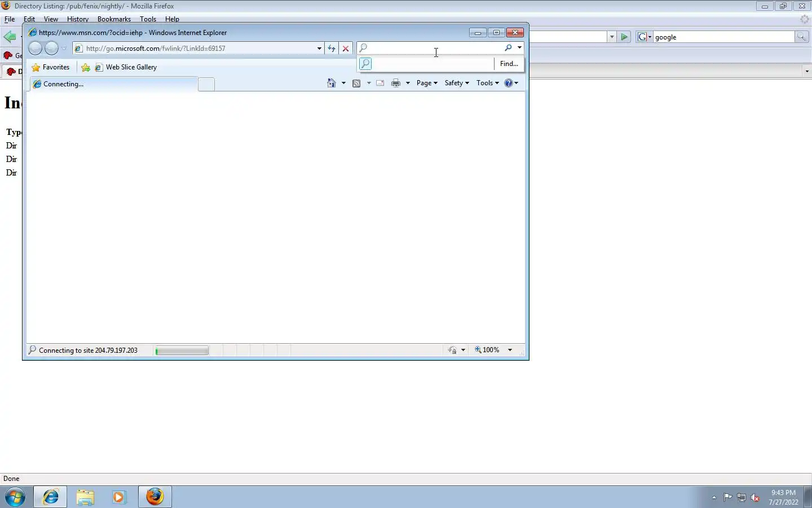Open Windows Explorer folder on taskbar
812x508 pixels.
pyautogui.click(x=85, y=497)
